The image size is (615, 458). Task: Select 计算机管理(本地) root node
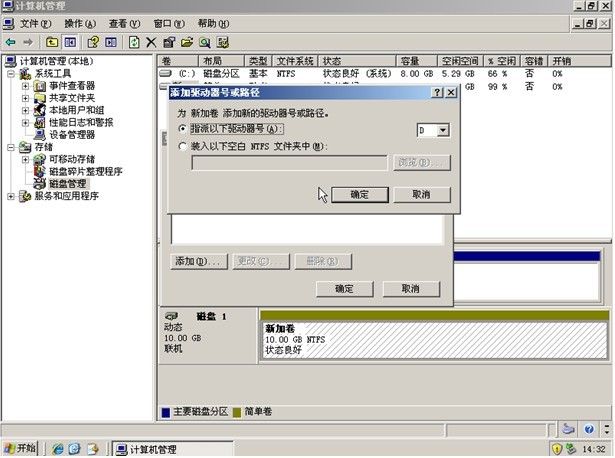pyautogui.click(x=56, y=61)
